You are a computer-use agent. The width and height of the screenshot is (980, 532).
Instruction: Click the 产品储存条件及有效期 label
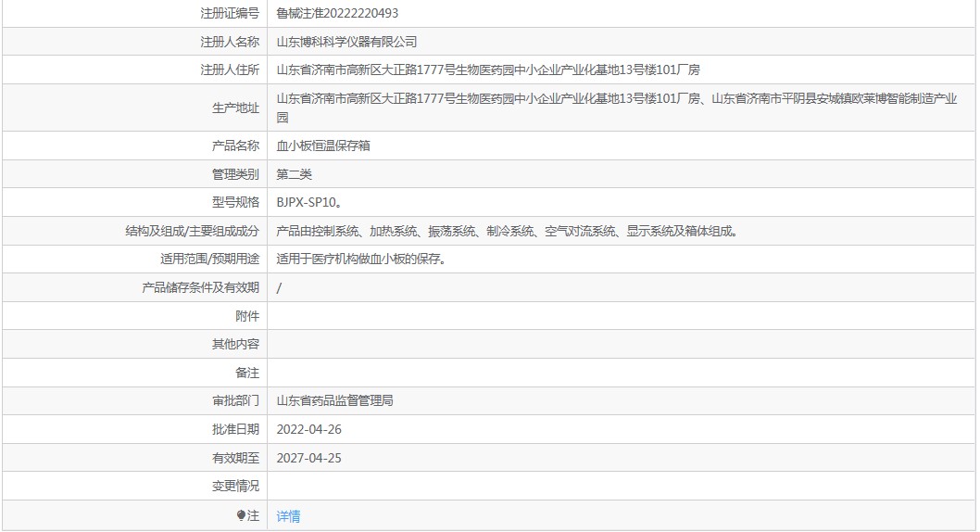click(x=201, y=287)
